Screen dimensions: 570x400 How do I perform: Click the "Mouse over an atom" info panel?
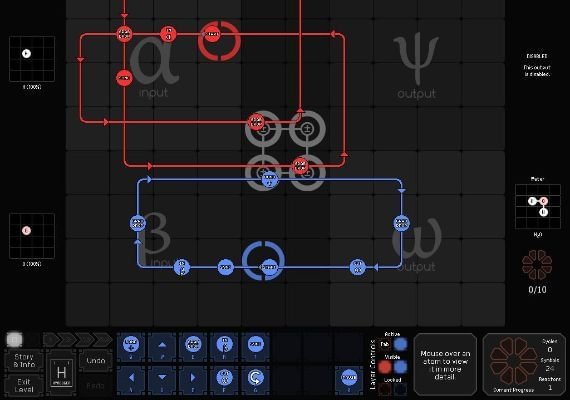pos(445,365)
